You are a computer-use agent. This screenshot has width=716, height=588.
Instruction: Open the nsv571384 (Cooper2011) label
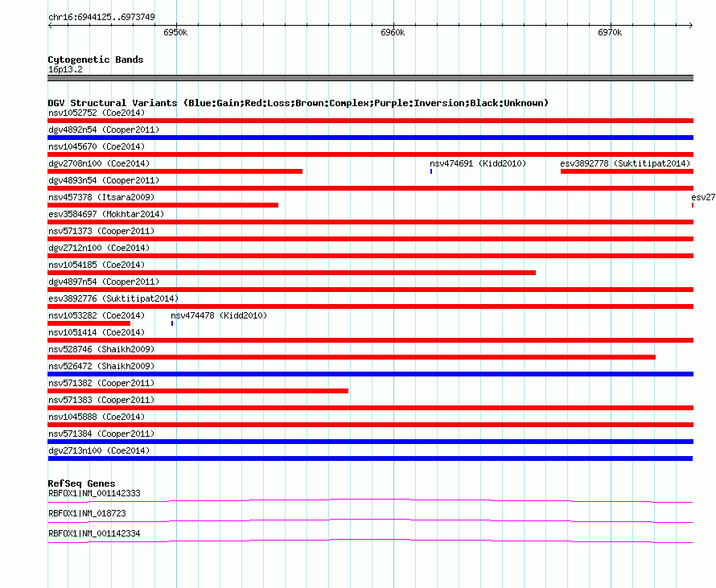[101, 434]
